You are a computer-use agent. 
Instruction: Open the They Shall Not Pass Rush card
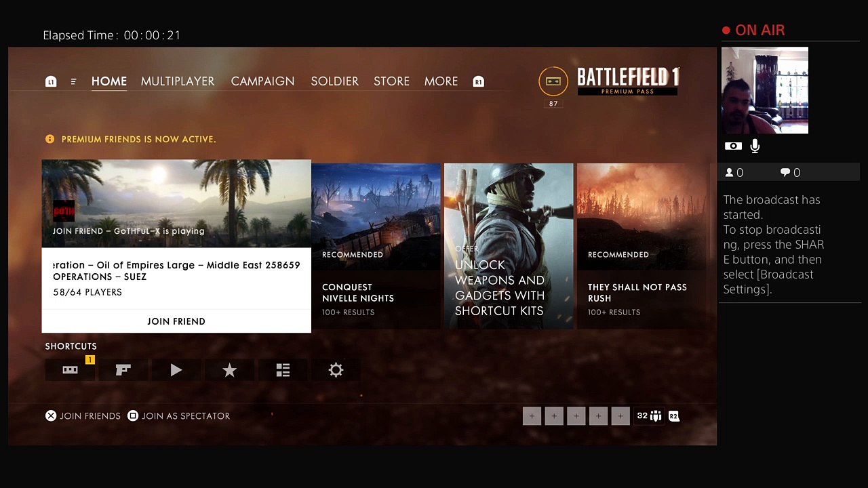pos(642,246)
